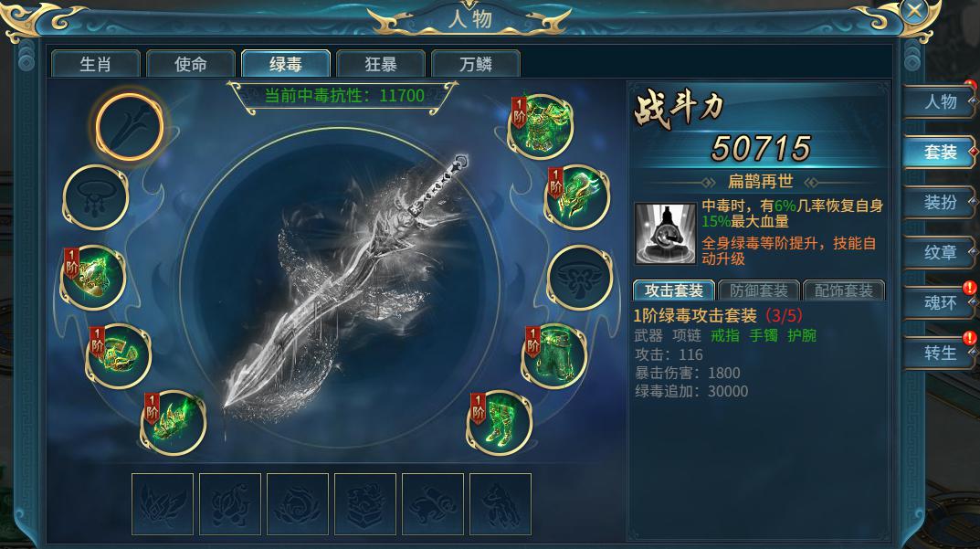Select the green pants equipment slot

tap(554, 356)
